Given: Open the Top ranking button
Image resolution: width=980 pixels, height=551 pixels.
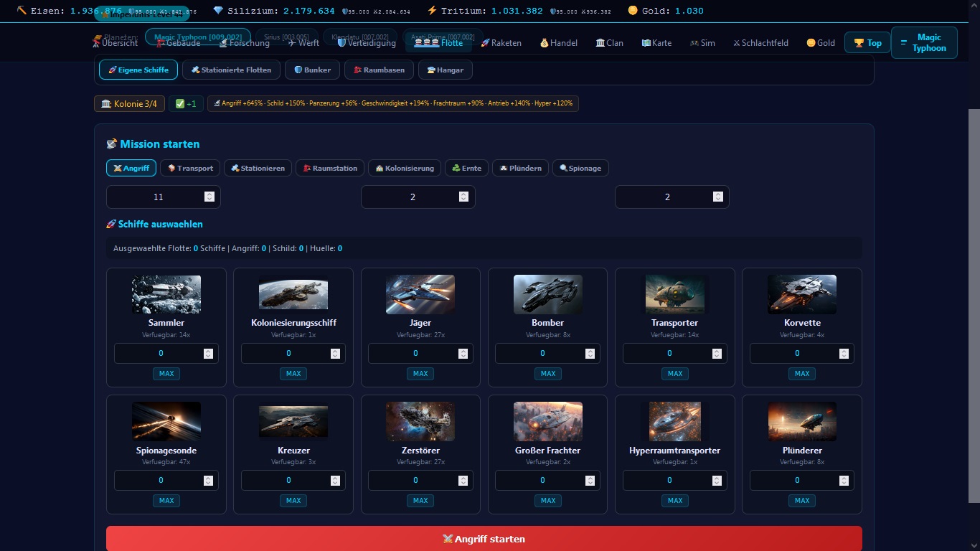Looking at the screenshot, I should tap(867, 43).
